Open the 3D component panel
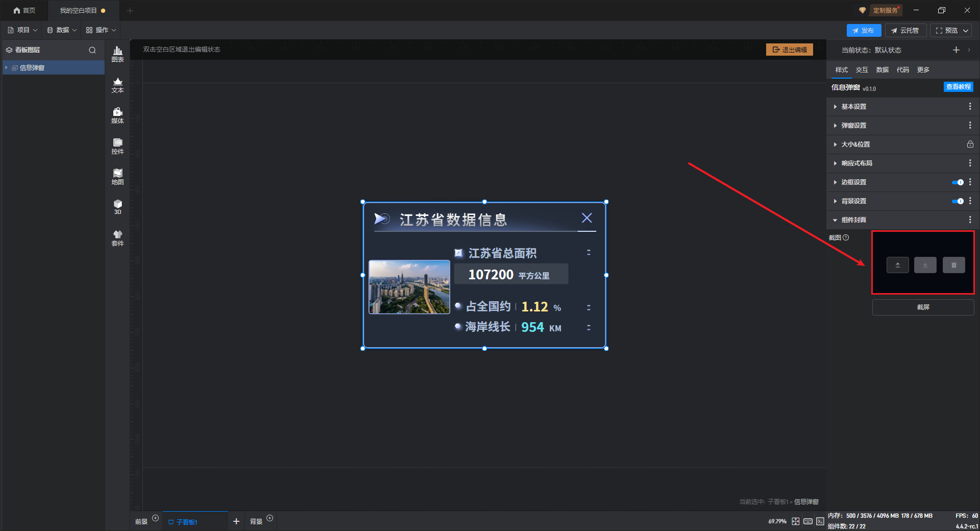This screenshot has width=980, height=531. click(x=117, y=207)
